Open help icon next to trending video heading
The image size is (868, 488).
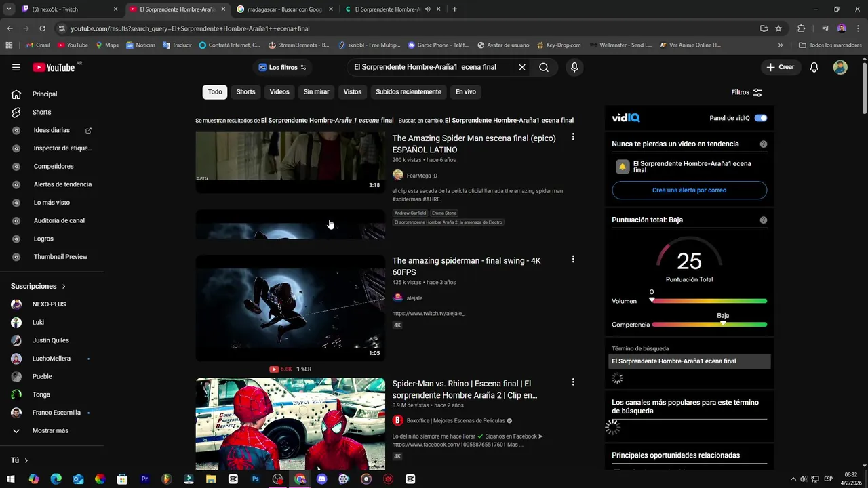coord(764,144)
